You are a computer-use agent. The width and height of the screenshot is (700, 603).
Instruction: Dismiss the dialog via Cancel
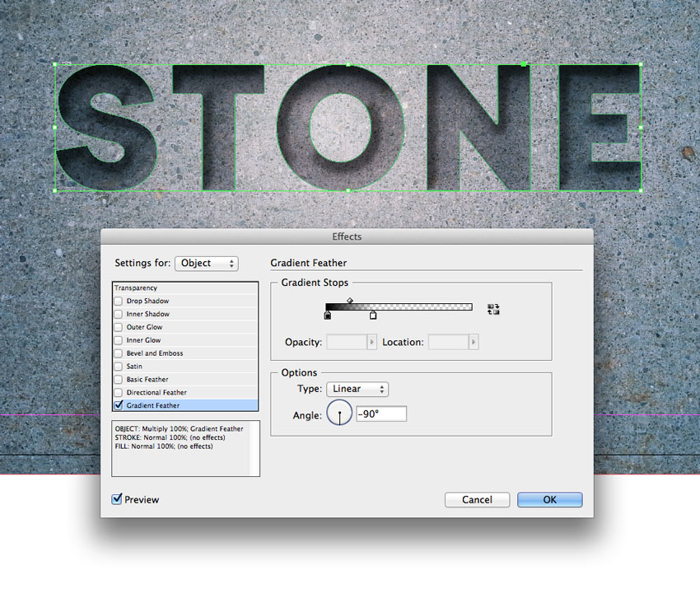pyautogui.click(x=477, y=499)
